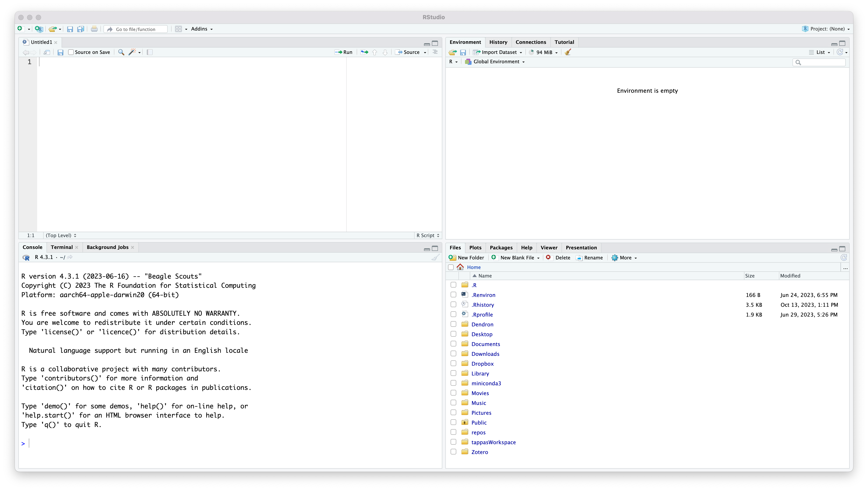868x490 pixels.
Task: Click the create a project icon
Action: click(39, 29)
